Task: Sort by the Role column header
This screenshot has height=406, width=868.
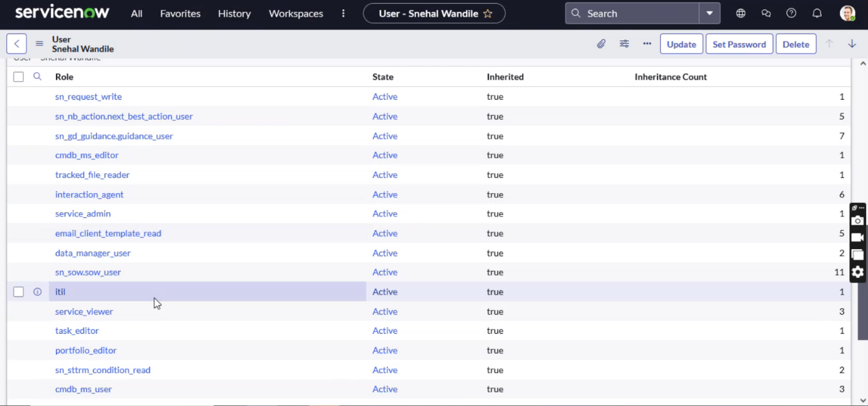Action: tap(64, 77)
